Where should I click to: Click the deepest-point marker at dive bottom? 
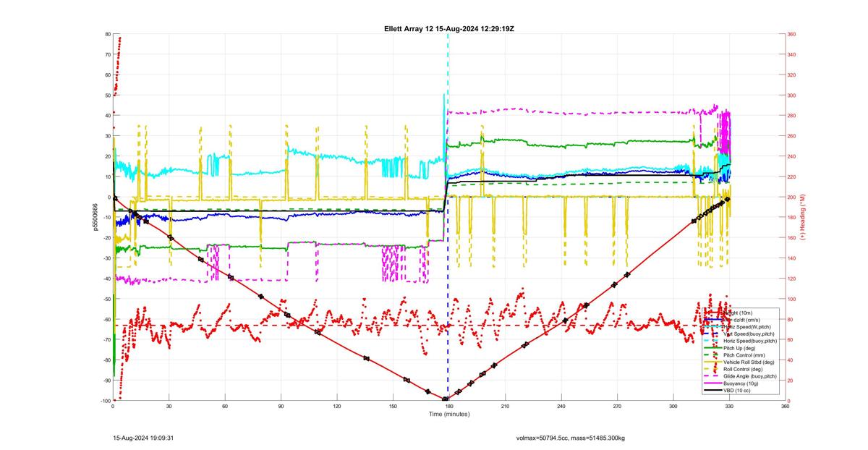[446, 399]
